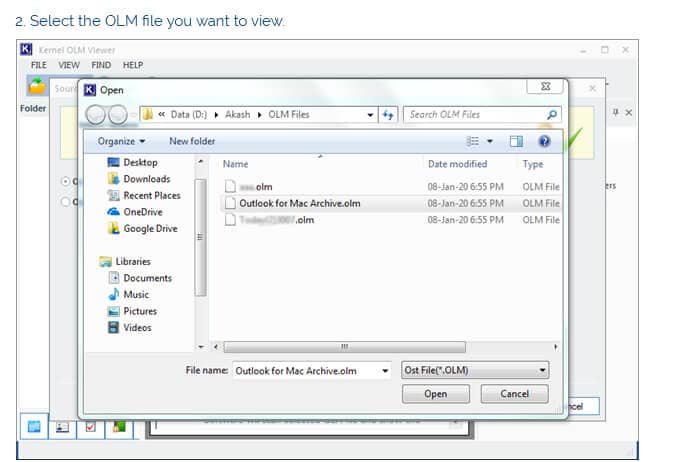Screen dimensions: 698x462
Task: Click the Back navigation arrow in Open dialog
Action: point(95,115)
